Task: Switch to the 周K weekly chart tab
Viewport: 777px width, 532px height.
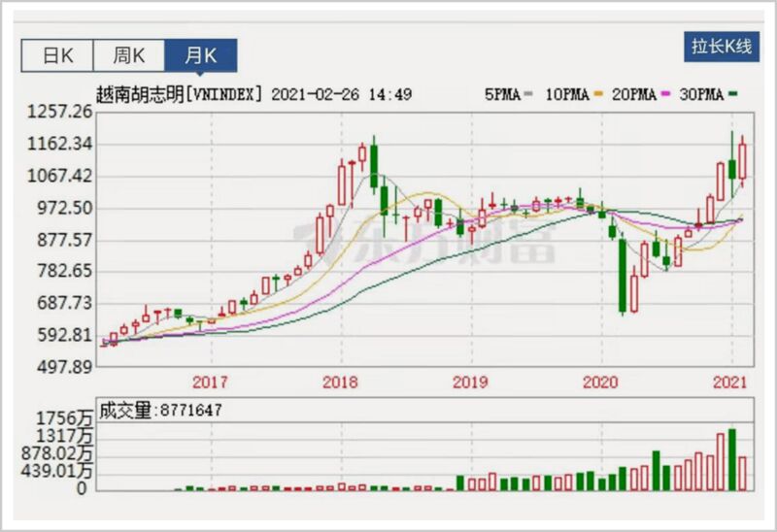Action: pyautogui.click(x=129, y=55)
